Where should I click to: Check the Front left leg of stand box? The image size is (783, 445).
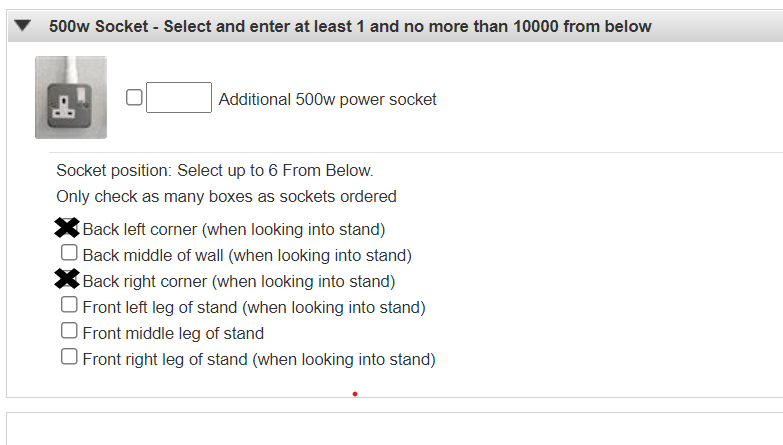tap(69, 305)
